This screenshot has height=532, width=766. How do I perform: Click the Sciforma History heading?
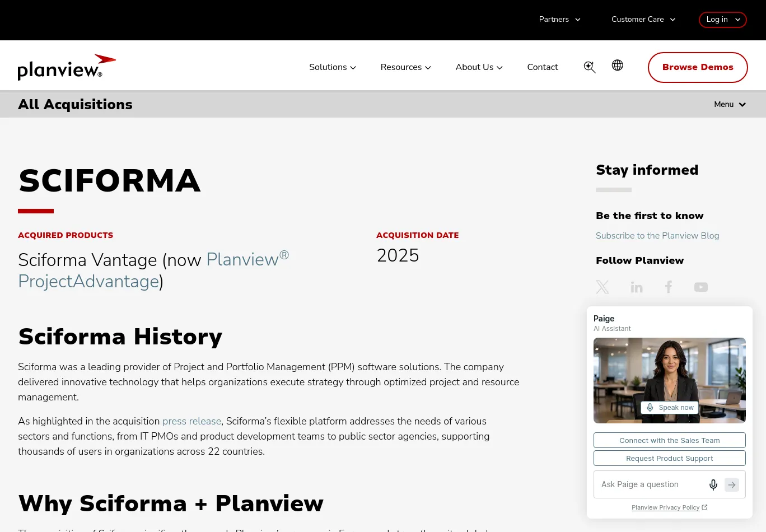[120, 337]
